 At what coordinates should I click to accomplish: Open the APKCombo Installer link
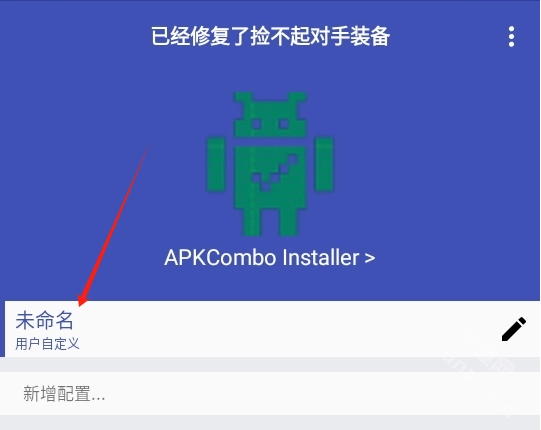pyautogui.click(x=270, y=257)
